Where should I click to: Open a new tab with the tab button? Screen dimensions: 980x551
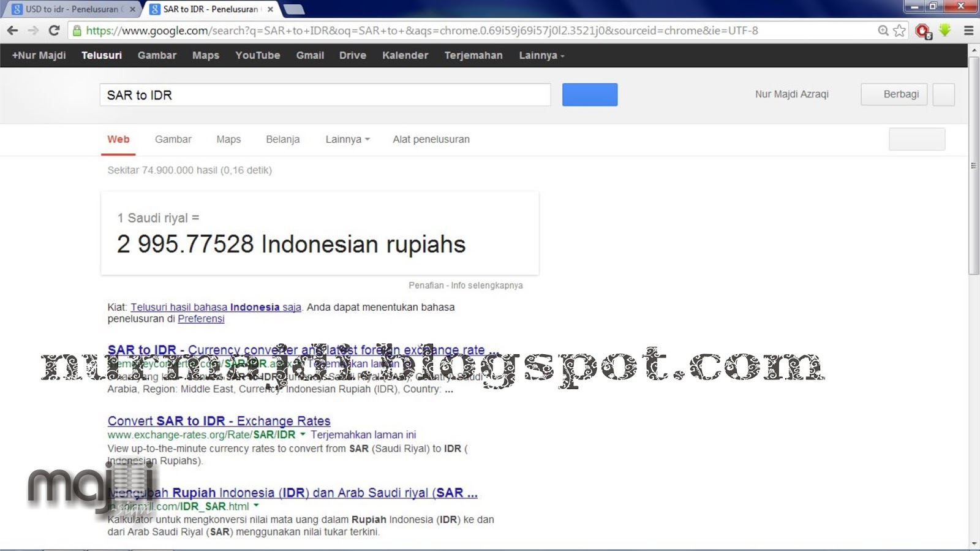coord(294,9)
